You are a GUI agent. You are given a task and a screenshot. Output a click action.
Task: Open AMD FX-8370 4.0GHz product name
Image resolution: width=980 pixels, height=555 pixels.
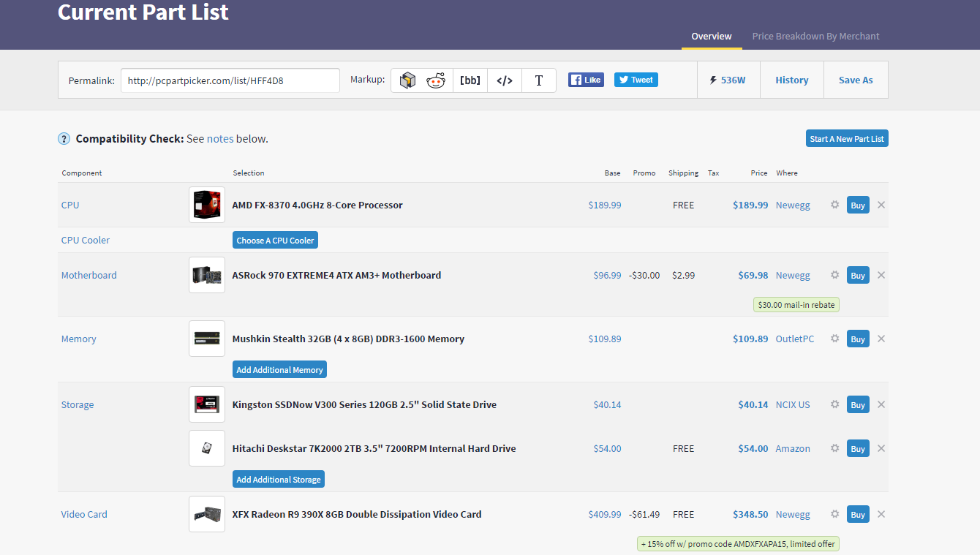[x=317, y=205]
